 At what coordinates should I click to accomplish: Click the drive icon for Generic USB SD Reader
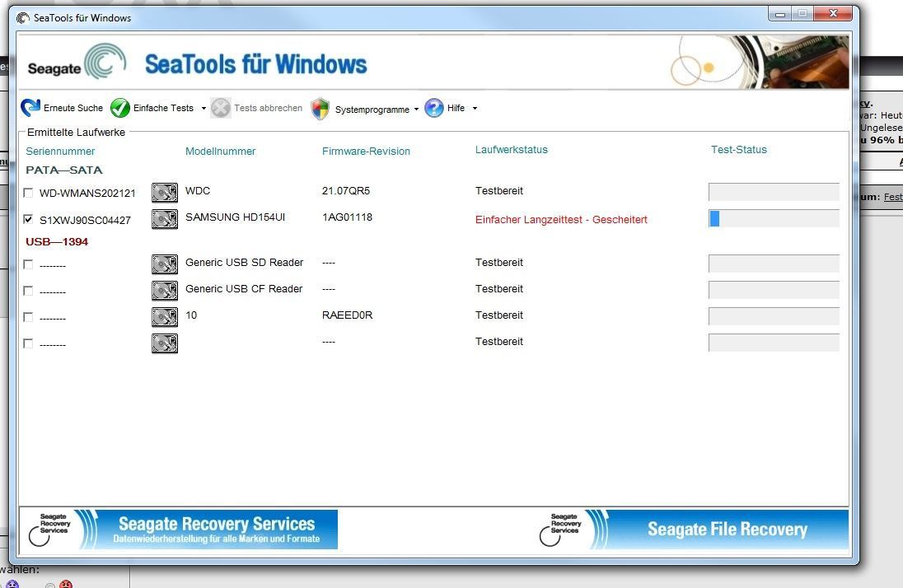point(165,264)
